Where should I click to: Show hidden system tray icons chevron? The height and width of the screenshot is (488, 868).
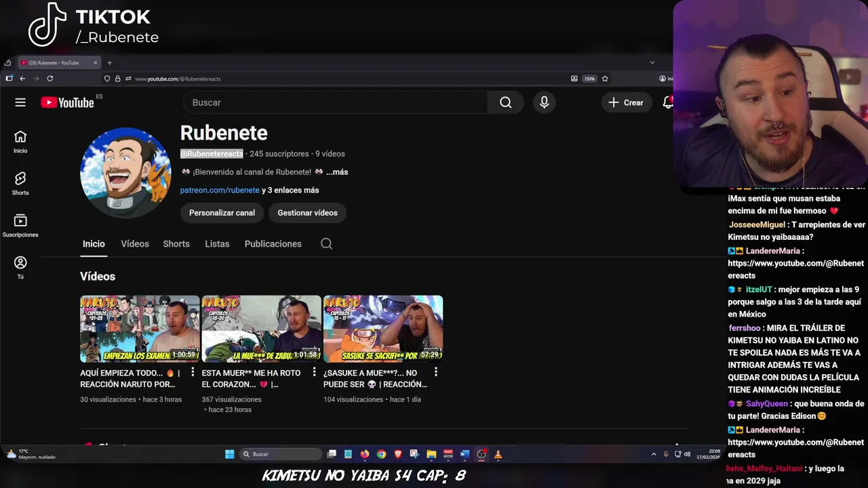point(654,454)
